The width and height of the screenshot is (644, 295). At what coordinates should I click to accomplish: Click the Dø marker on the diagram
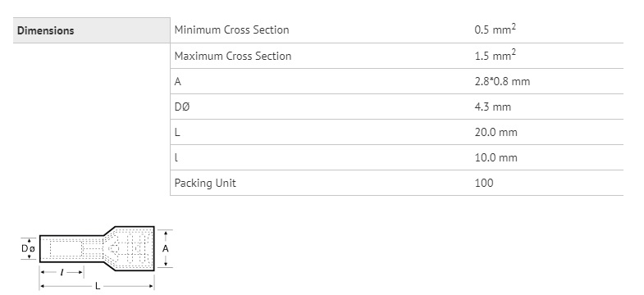pyautogui.click(x=29, y=248)
